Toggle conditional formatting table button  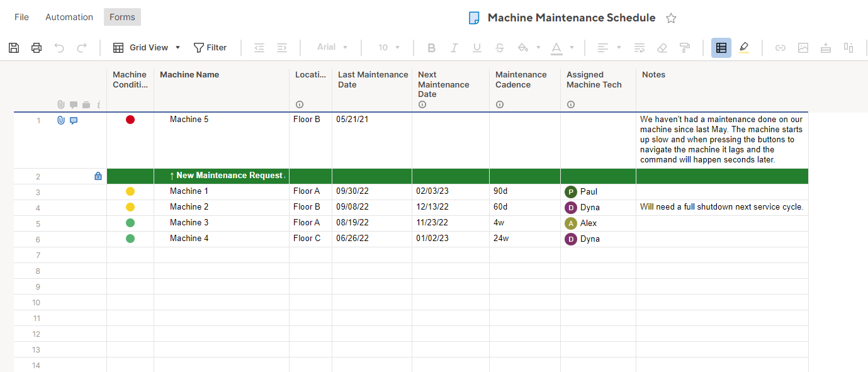(721, 48)
